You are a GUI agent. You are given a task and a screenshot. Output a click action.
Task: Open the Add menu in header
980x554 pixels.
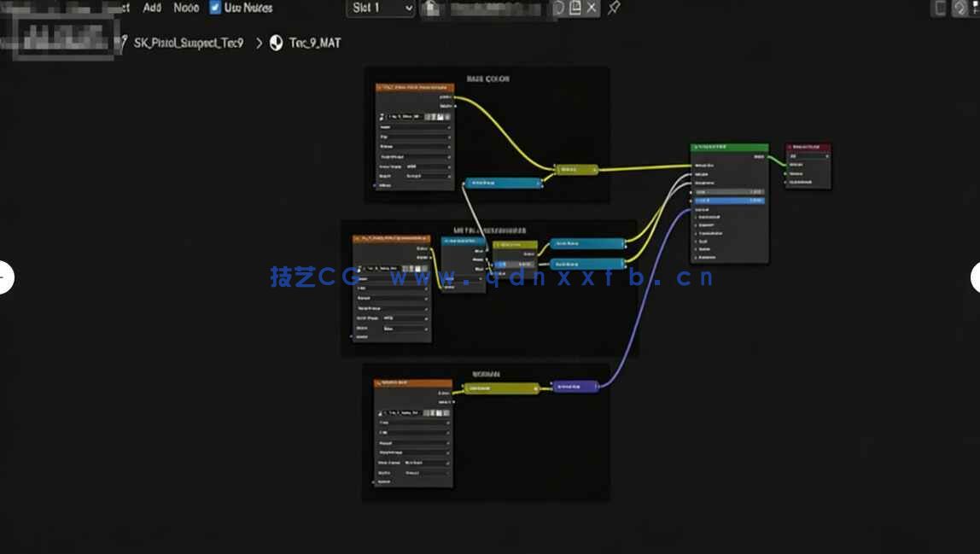point(152,8)
